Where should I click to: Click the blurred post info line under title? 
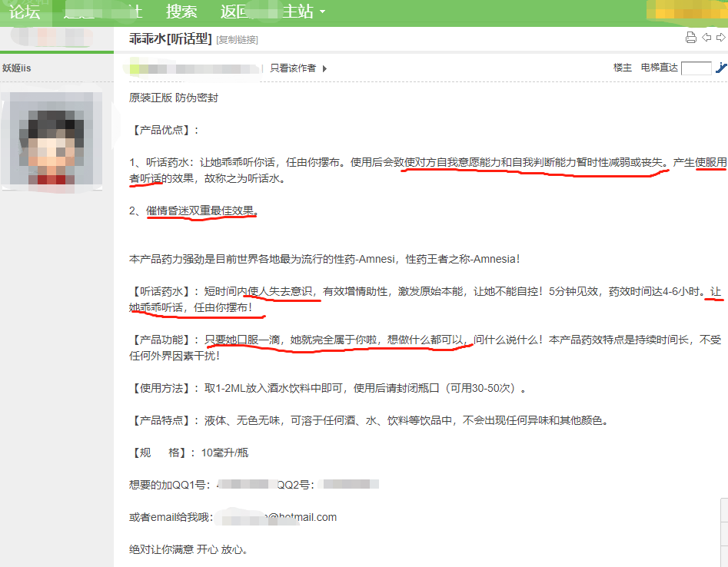tap(196, 68)
